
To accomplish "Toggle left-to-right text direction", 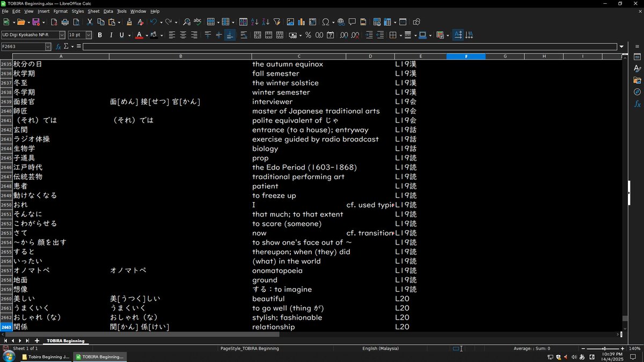I will (458, 35).
